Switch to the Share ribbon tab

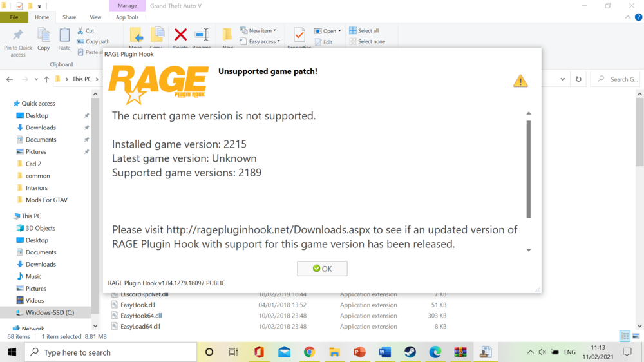pos(69,17)
